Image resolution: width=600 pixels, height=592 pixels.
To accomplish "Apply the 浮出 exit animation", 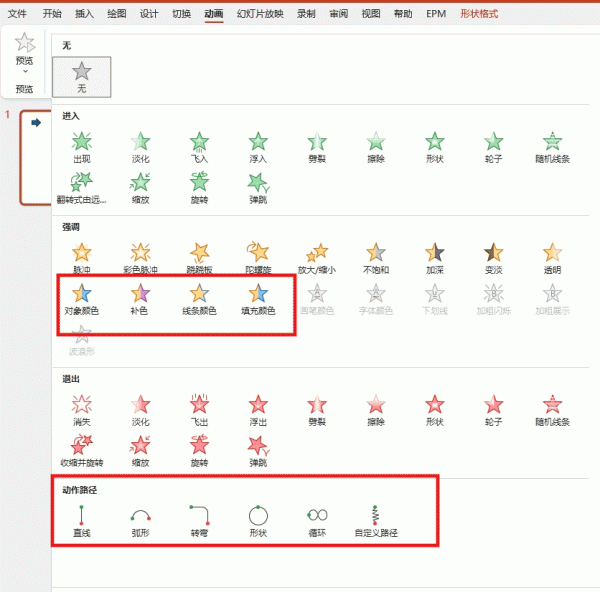I will pos(258,410).
